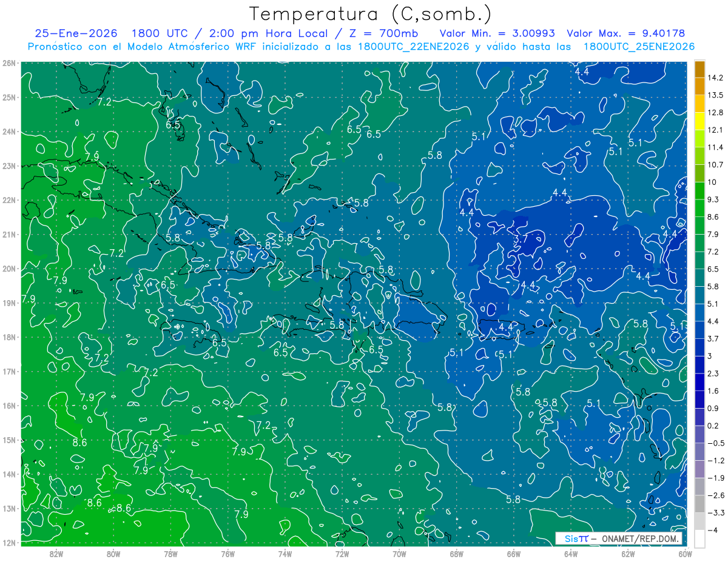Click the "0.9" colorbar scale label

click(713, 408)
